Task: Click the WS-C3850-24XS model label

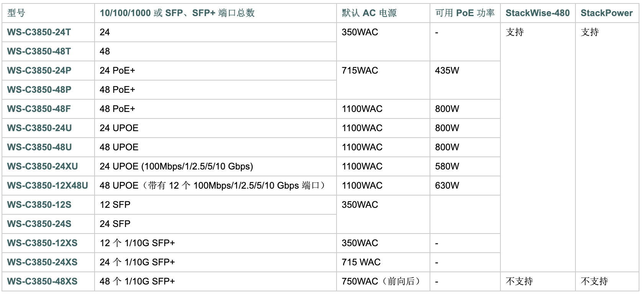Action: (x=42, y=262)
